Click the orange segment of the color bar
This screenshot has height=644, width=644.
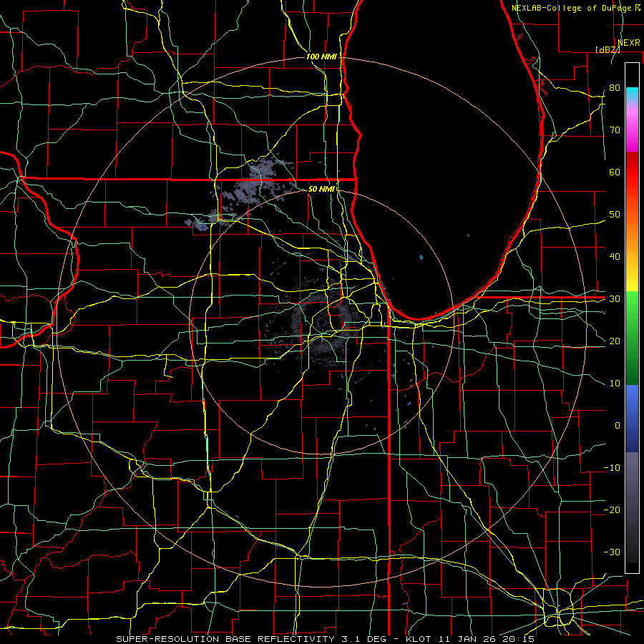pyautogui.click(x=632, y=236)
